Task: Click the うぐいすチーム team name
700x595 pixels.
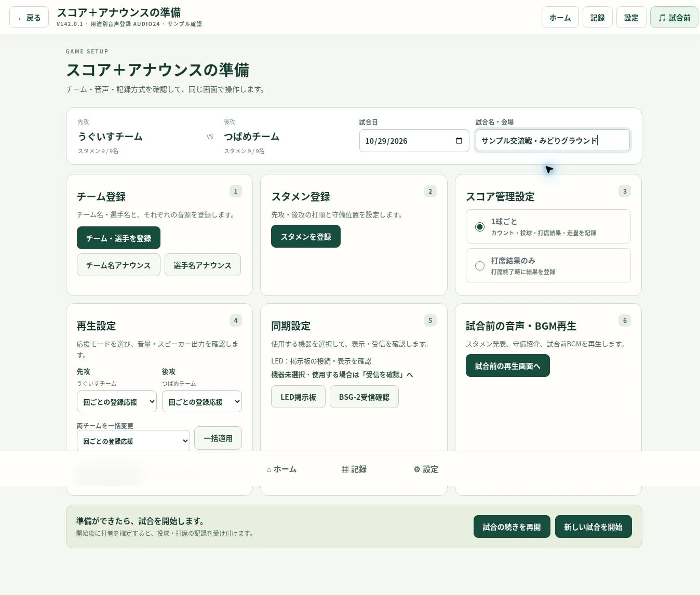Action: 110,137
